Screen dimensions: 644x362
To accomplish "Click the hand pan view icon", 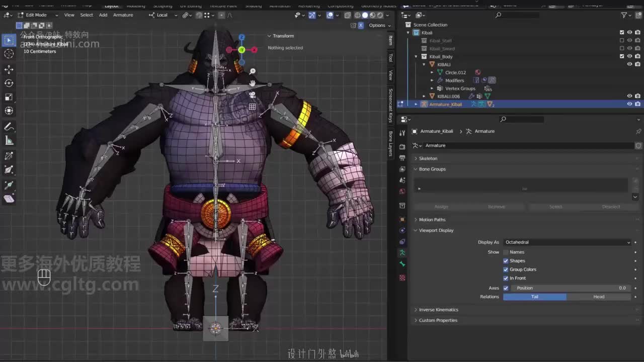I will click(x=252, y=83).
